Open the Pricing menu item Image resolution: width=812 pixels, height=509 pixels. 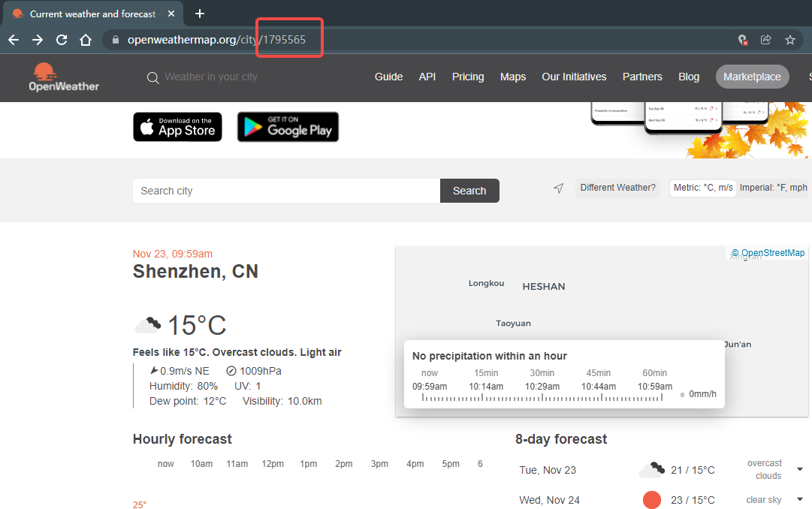pyautogui.click(x=468, y=77)
